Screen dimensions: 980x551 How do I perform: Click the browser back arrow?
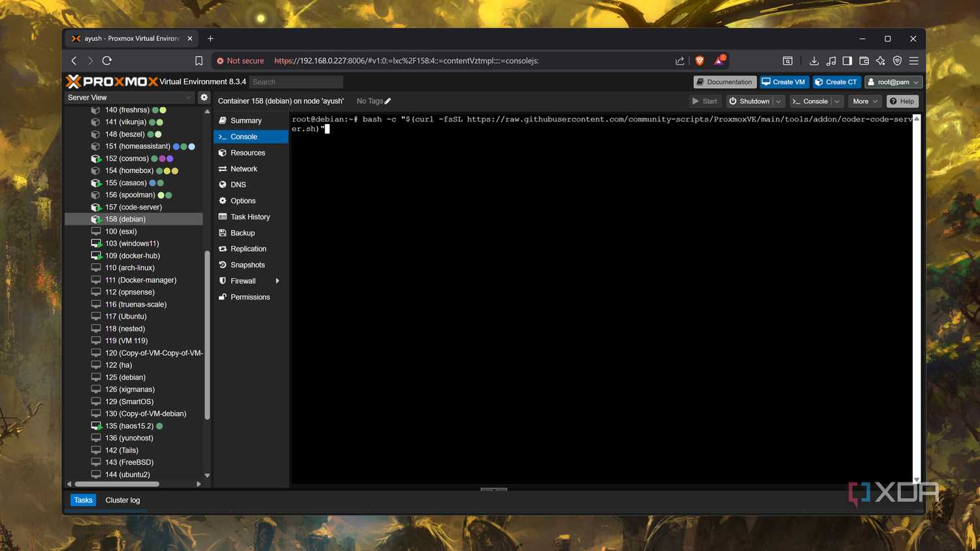tap(74, 61)
